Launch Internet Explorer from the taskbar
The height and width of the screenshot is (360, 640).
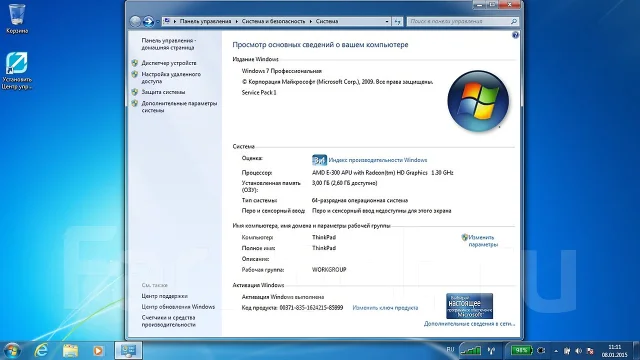pos(41,351)
